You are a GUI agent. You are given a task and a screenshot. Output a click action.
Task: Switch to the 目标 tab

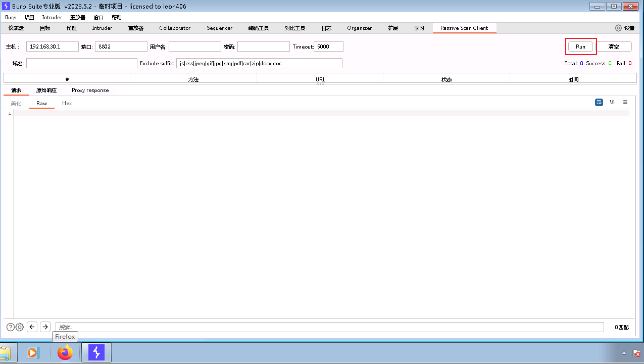(45, 28)
